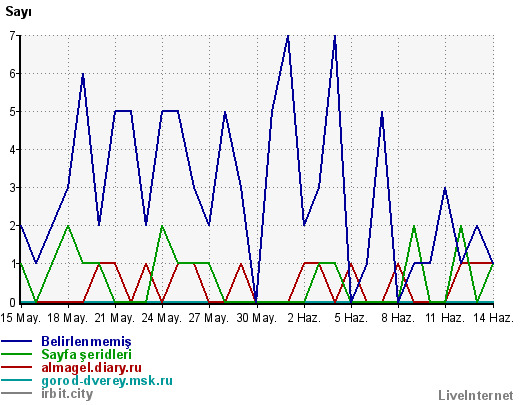
Task: Click the 5 Haz. x-axis label
Action: [x=351, y=318]
